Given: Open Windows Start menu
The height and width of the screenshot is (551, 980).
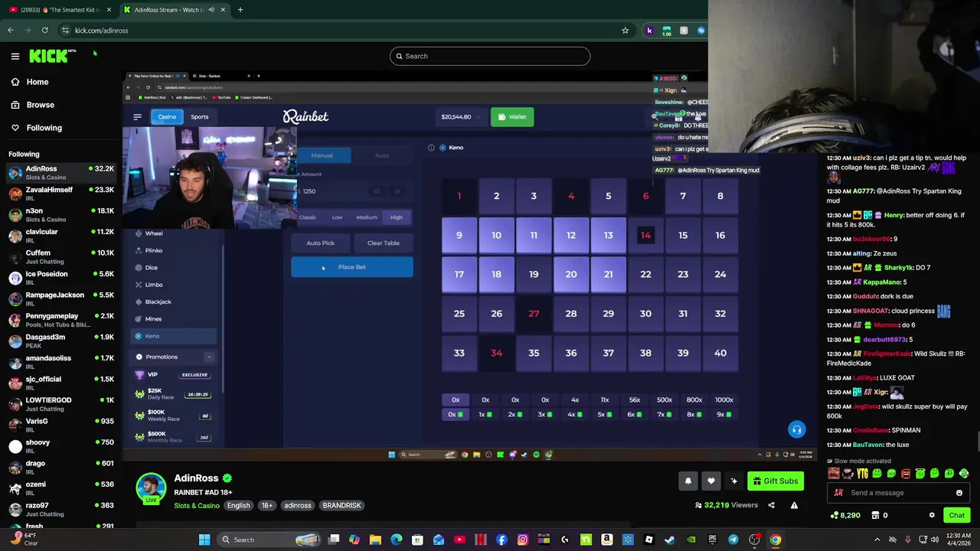Looking at the screenshot, I should tap(204, 540).
